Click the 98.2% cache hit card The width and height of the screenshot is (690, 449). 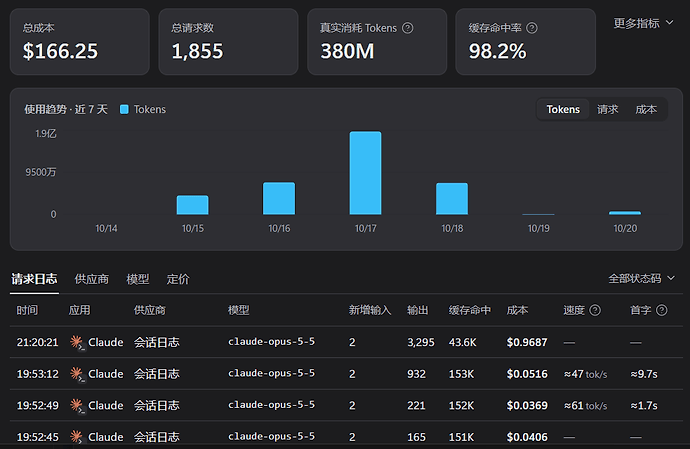point(525,42)
